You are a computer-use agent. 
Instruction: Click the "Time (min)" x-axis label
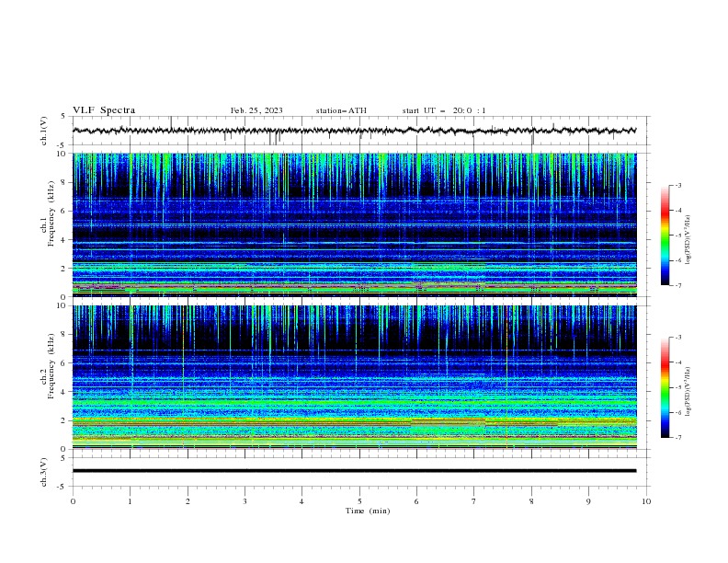pyautogui.click(x=368, y=511)
